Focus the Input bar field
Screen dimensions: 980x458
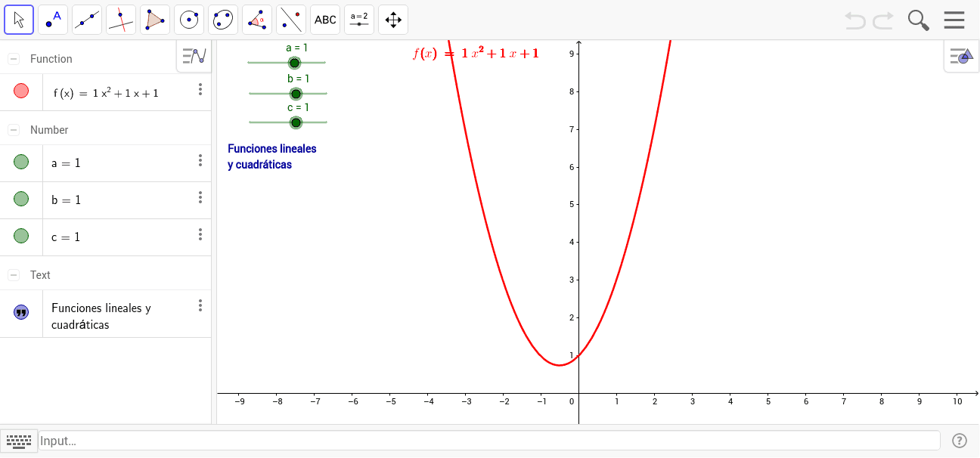[x=490, y=441]
